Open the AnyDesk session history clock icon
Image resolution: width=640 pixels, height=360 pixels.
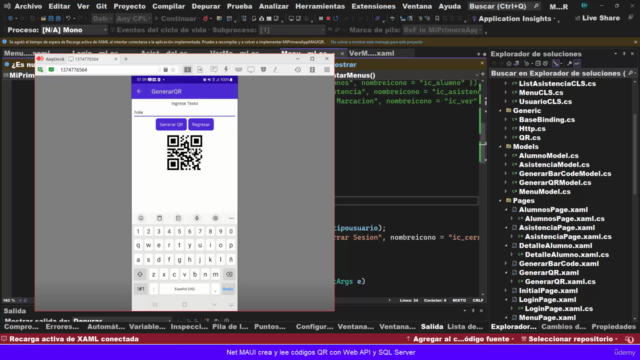[x=298, y=70]
